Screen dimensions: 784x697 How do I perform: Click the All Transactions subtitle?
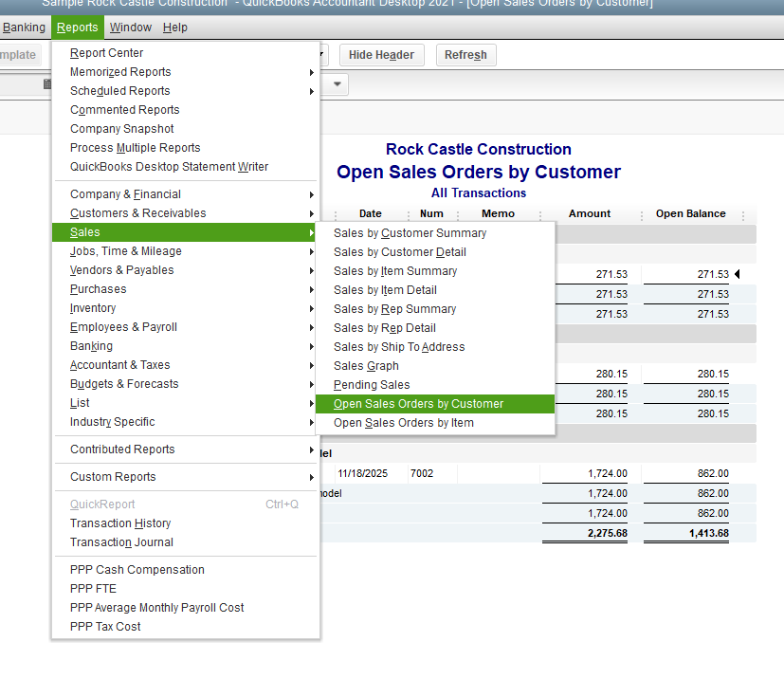(479, 193)
